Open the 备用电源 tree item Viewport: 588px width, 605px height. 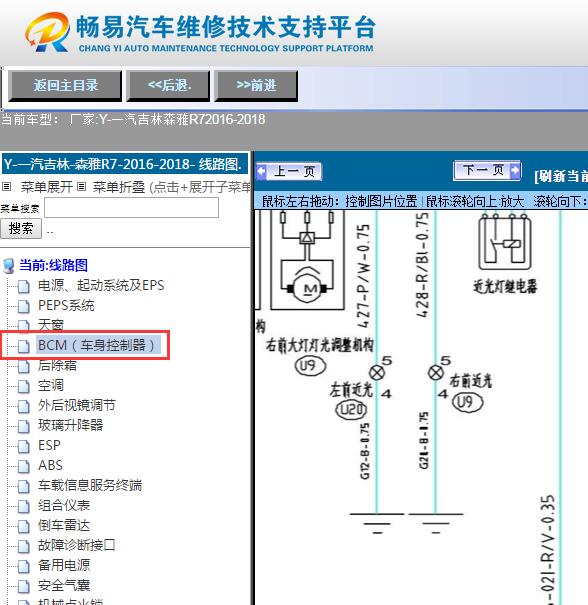(x=64, y=566)
